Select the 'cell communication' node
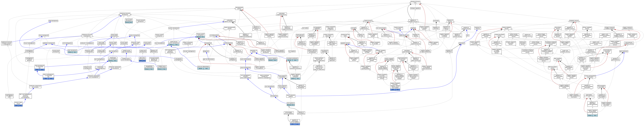 (x=381, y=28)
